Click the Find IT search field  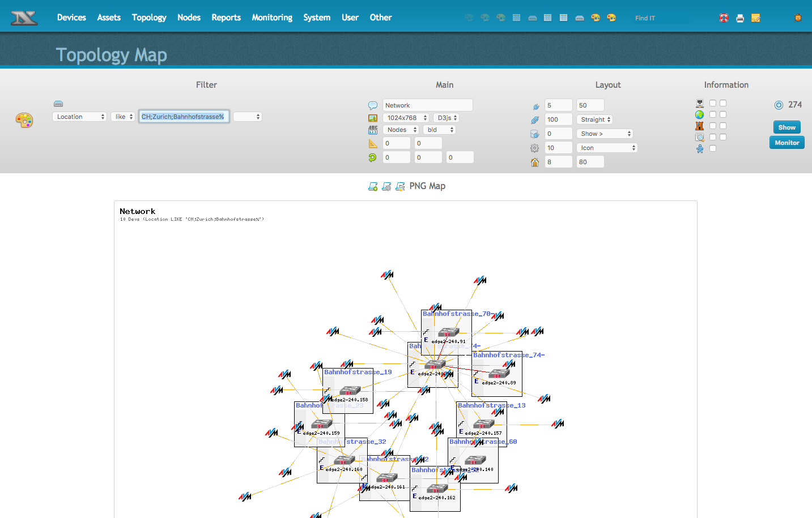click(660, 18)
